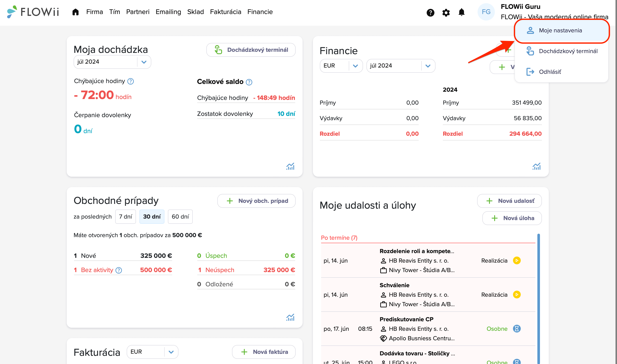Click the events list vertical scrollbar

538,299
